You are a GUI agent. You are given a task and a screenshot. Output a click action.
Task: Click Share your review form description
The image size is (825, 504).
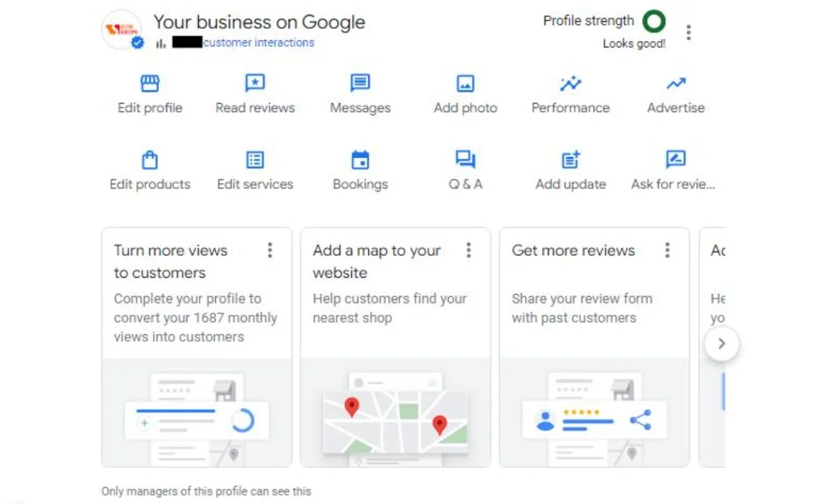coord(582,308)
